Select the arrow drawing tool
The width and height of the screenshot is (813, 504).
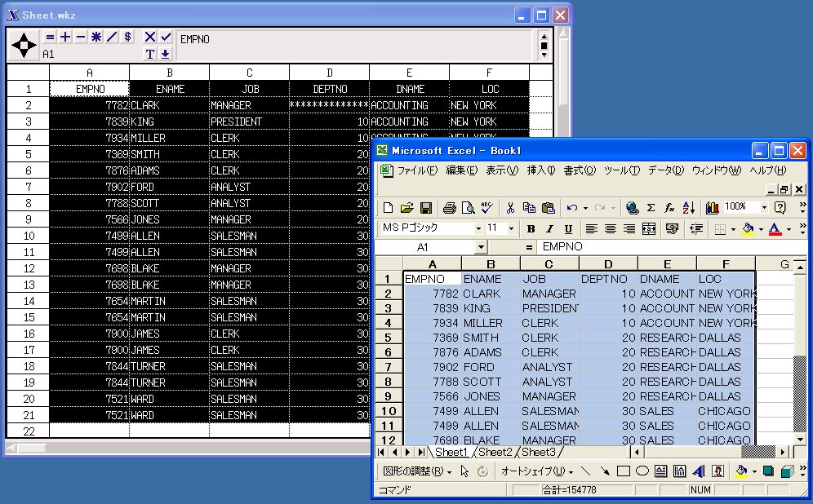point(605,471)
